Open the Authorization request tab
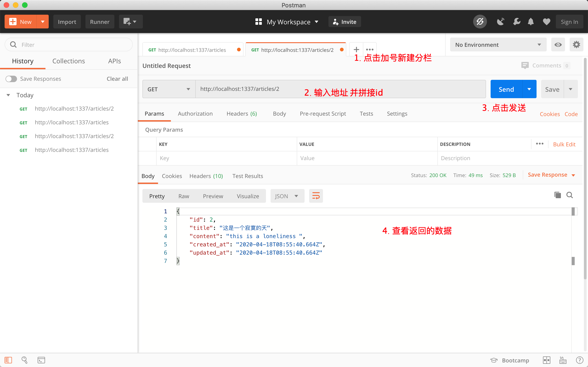 click(x=195, y=114)
